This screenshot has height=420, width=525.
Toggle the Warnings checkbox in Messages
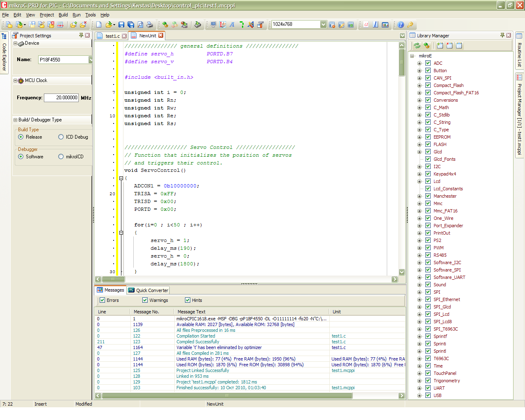(145, 300)
